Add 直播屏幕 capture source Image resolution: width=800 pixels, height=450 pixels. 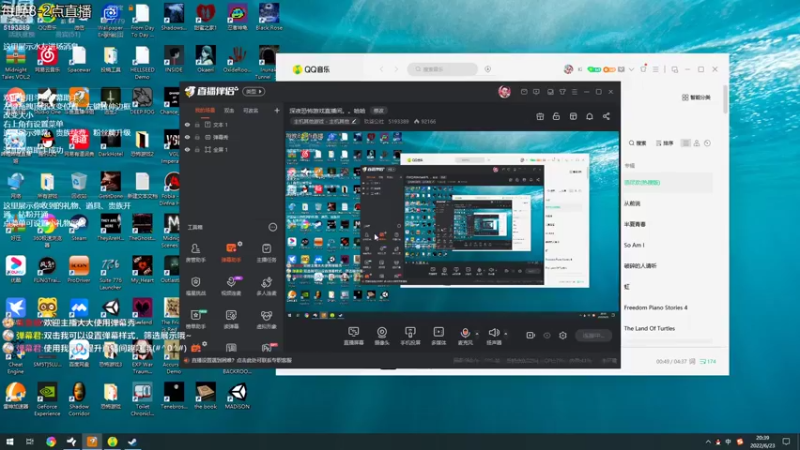(x=353, y=336)
